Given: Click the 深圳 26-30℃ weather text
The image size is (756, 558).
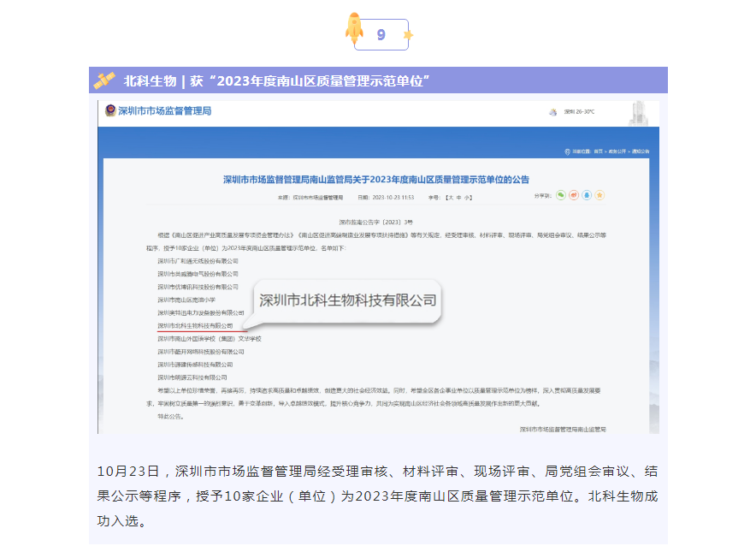Looking at the screenshot, I should click(579, 112).
